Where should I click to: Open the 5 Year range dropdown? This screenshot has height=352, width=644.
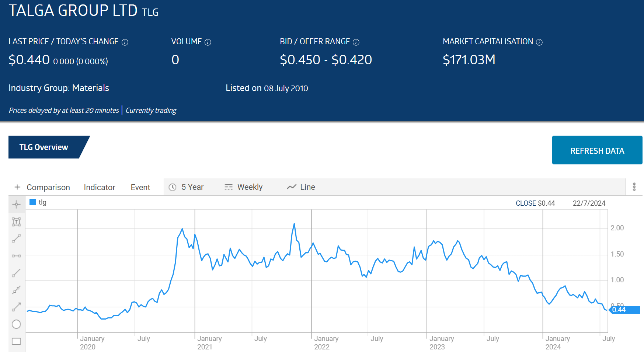[192, 187]
